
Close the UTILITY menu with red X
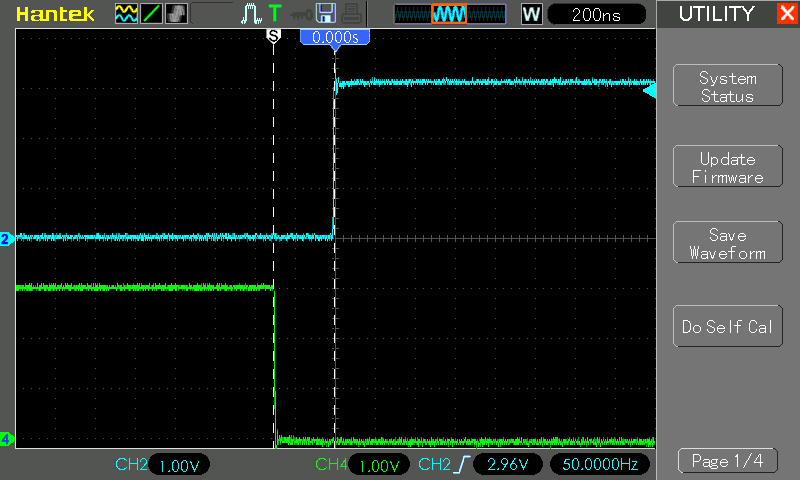click(787, 13)
